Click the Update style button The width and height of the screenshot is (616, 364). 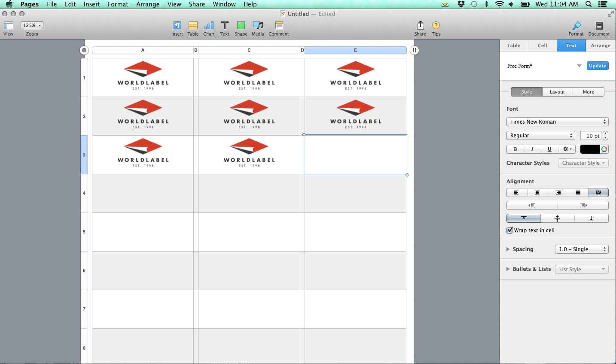[x=598, y=66]
